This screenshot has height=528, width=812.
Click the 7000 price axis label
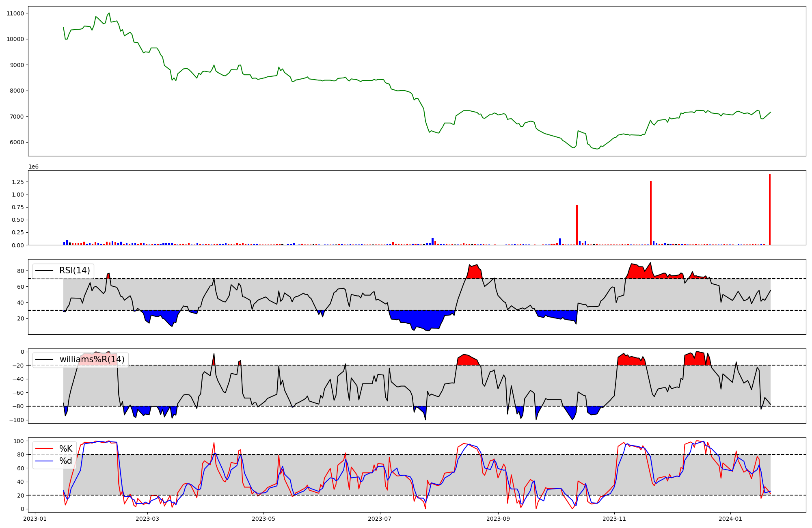[x=17, y=117]
